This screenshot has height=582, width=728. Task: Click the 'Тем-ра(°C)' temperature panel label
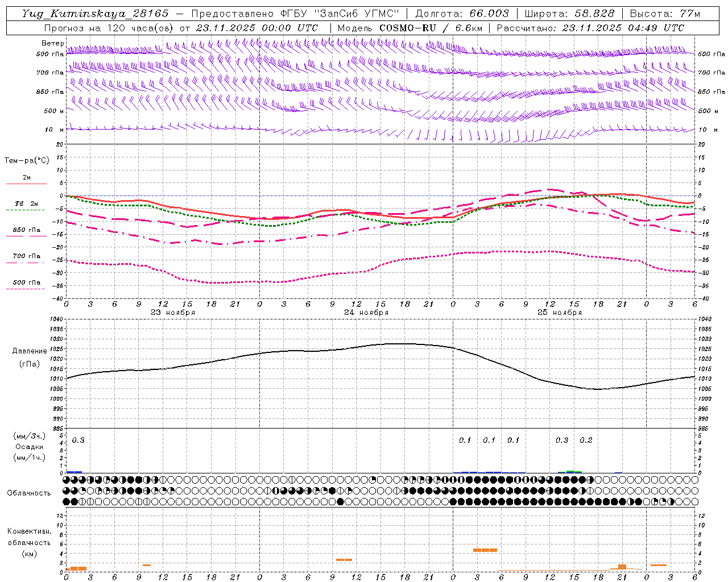point(27,161)
